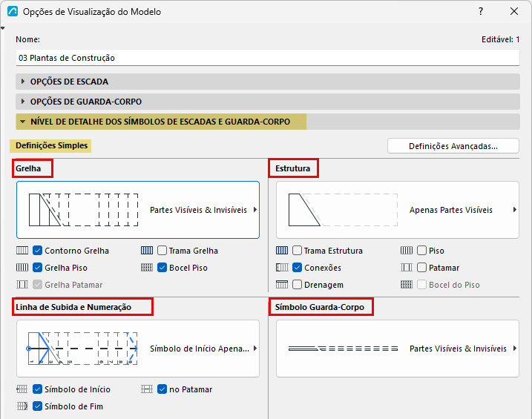This screenshot has width=532, height=419.
Task: Uncheck the no Patamar checkbox
Action: pyautogui.click(x=162, y=389)
